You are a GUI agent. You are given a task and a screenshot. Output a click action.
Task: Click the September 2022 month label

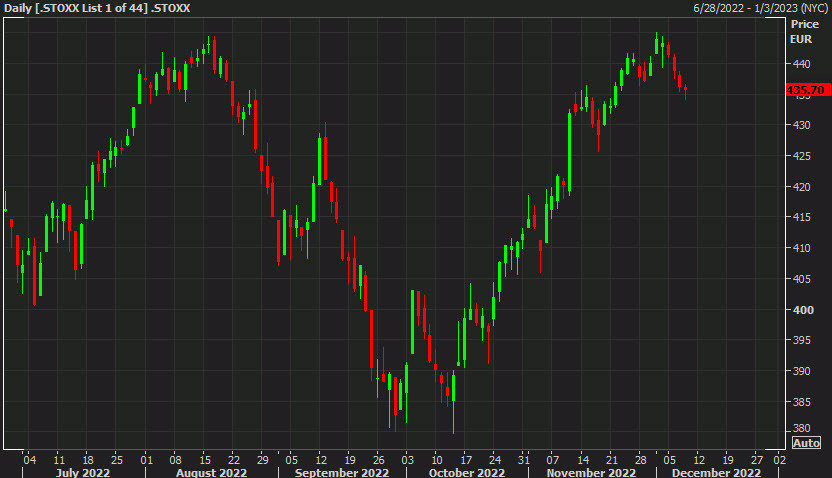point(342,472)
